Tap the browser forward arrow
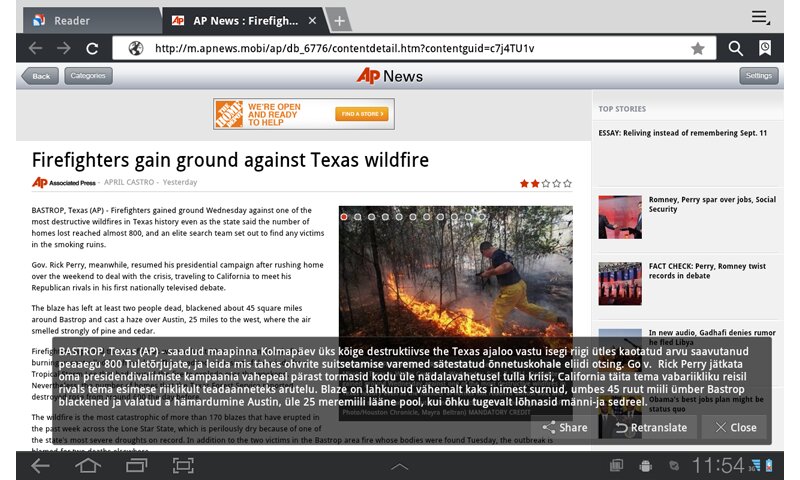The height and width of the screenshot is (480, 800). click(63, 48)
